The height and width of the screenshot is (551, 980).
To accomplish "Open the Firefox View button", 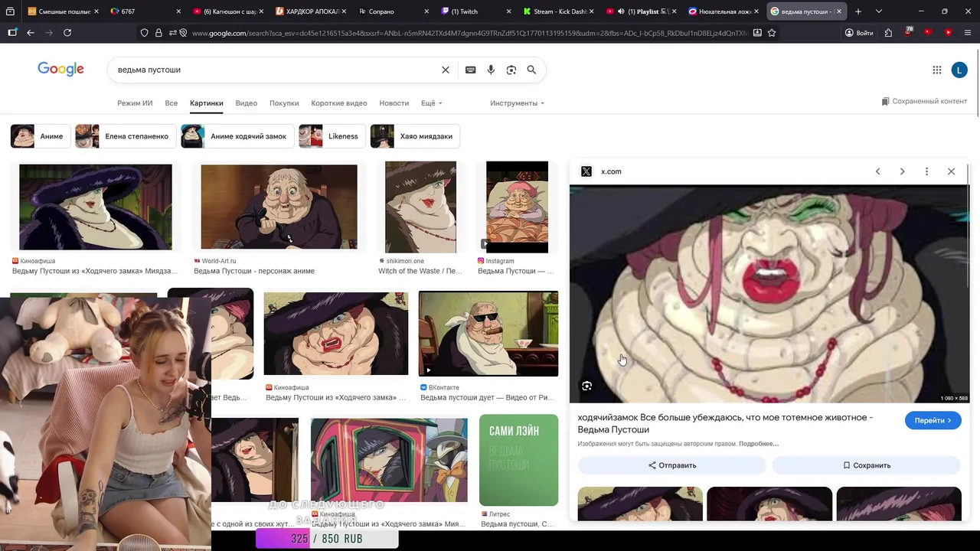I will [x=11, y=11].
